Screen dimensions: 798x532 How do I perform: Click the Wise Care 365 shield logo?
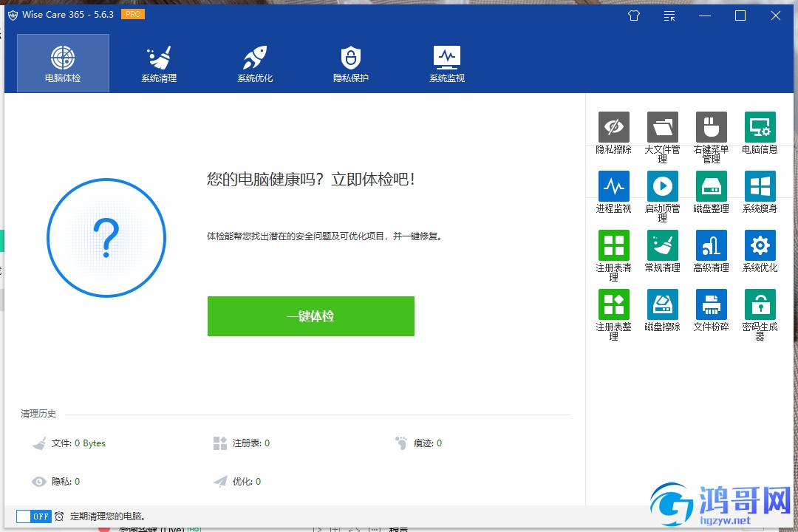pos(13,16)
